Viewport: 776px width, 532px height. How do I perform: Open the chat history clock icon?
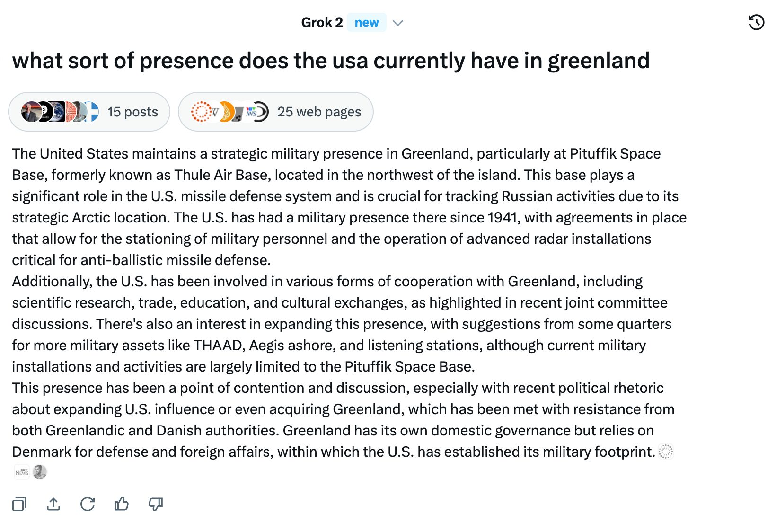pos(756,22)
